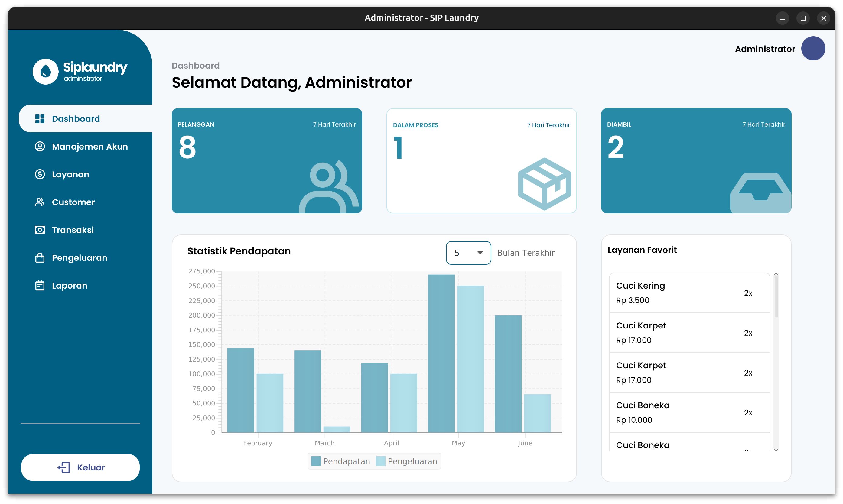Click the June Pengeluaran bar in chart
843x504 pixels.
[x=537, y=413]
